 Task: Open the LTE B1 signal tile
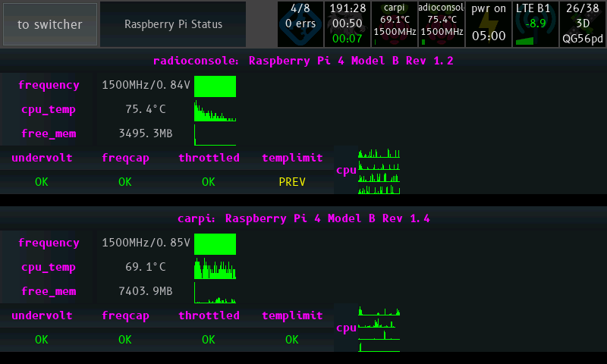coord(536,24)
